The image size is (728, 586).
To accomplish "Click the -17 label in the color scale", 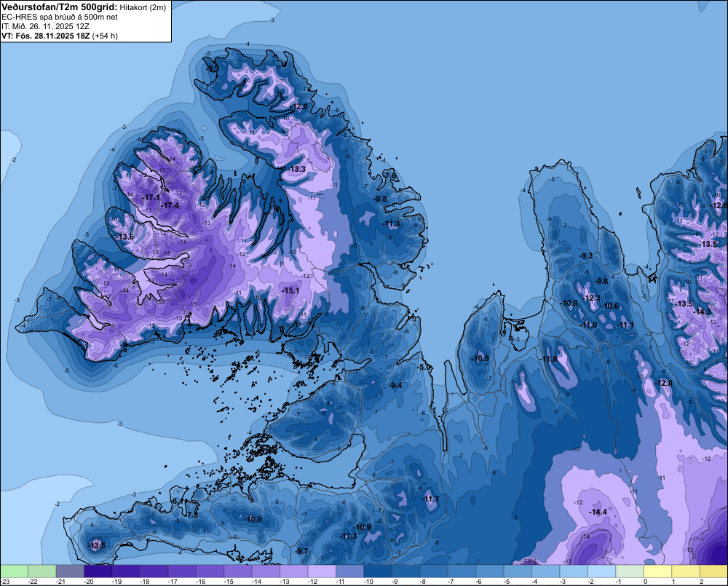I will tap(173, 582).
